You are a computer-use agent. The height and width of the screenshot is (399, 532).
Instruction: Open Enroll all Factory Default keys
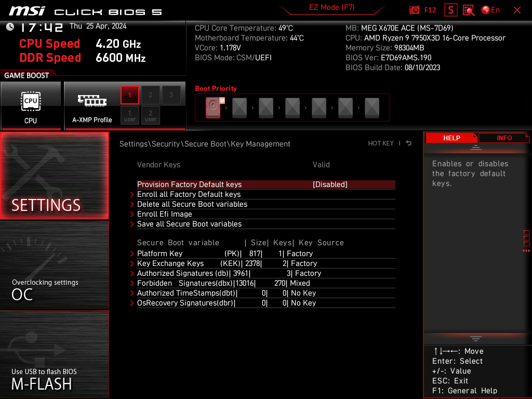click(266, 194)
